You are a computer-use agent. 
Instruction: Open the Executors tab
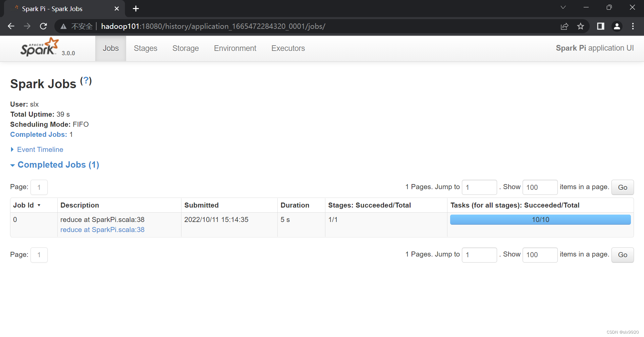click(288, 48)
